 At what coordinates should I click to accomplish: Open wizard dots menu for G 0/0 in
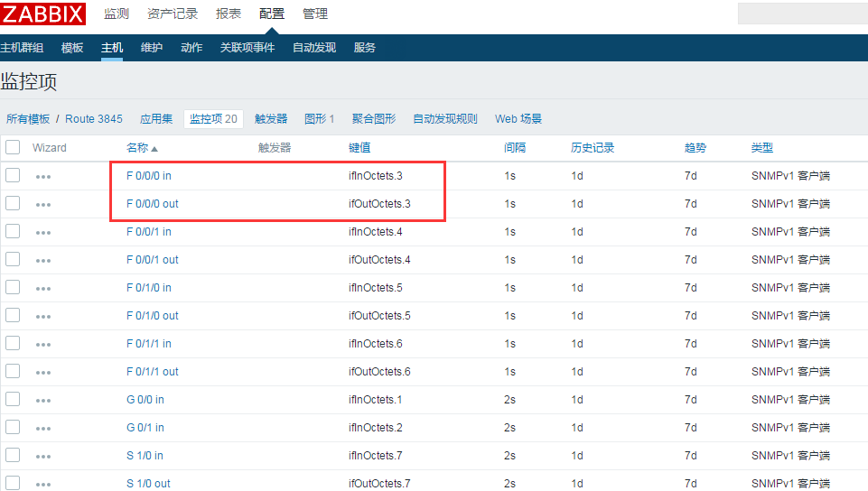(43, 401)
